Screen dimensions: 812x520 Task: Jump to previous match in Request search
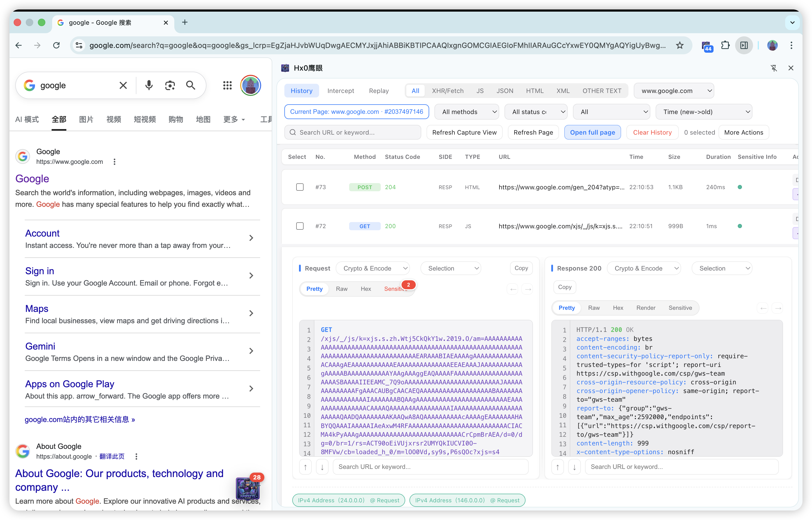pyautogui.click(x=305, y=467)
